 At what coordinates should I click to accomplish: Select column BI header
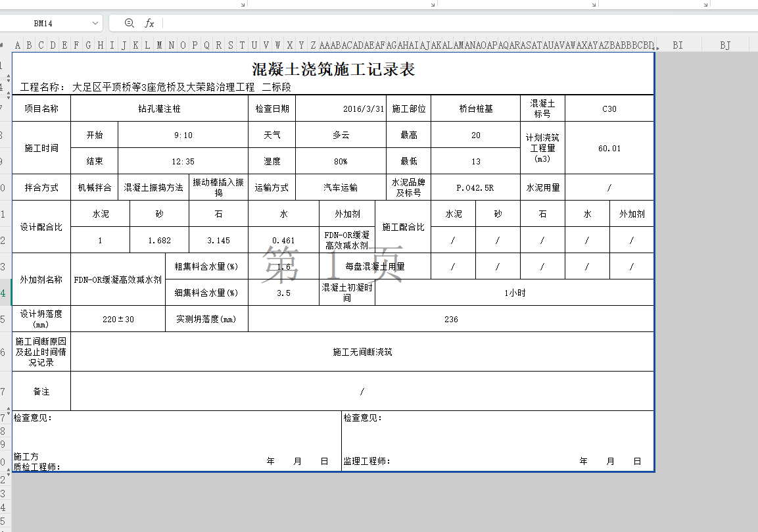(x=678, y=45)
